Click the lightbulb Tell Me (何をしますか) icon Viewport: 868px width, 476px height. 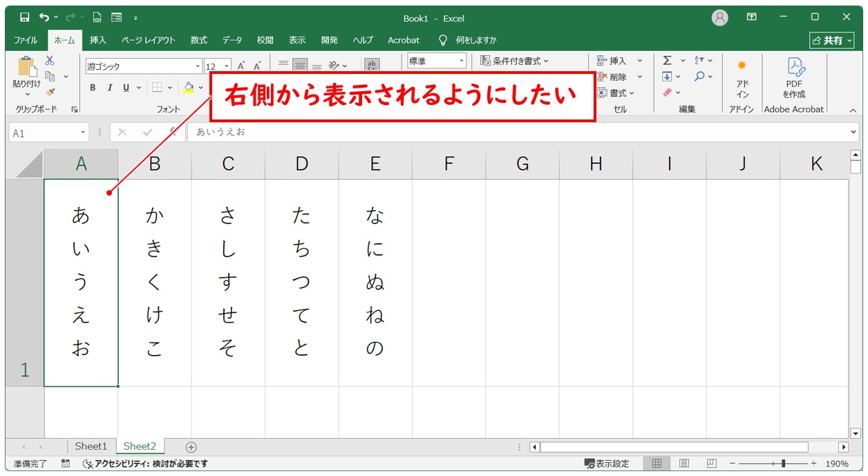[x=444, y=40]
